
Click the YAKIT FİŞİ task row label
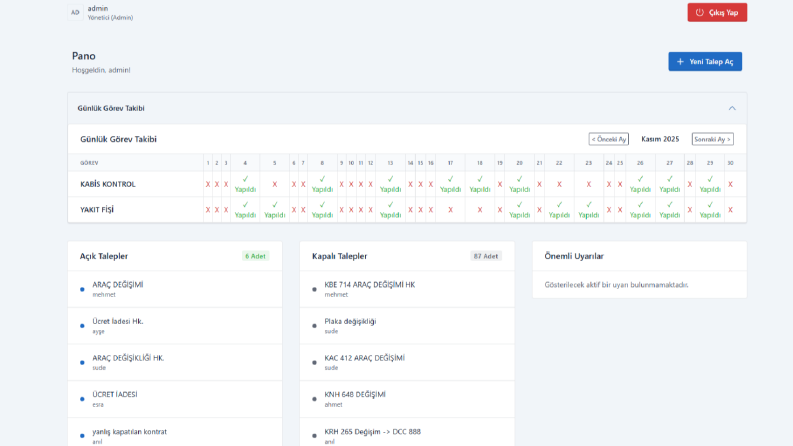[97, 210]
